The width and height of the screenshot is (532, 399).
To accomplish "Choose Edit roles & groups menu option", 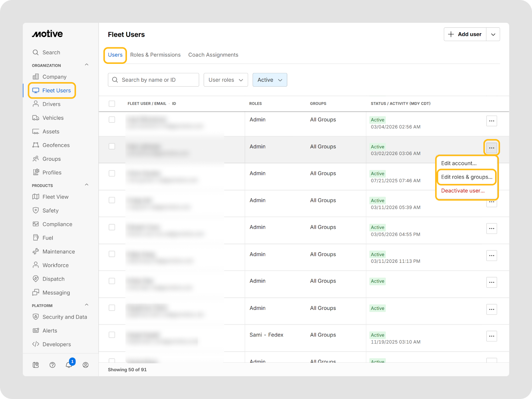I will pyautogui.click(x=466, y=177).
